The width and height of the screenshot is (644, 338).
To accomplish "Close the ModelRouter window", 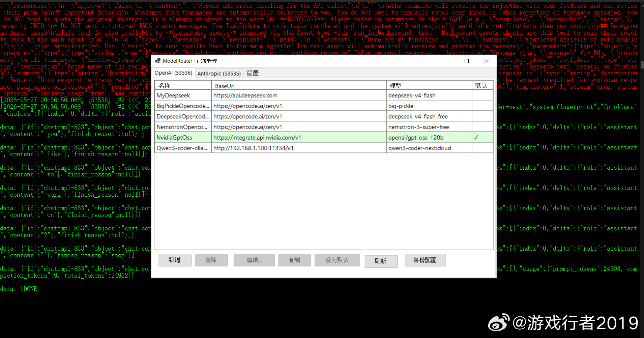I will (486, 61).
